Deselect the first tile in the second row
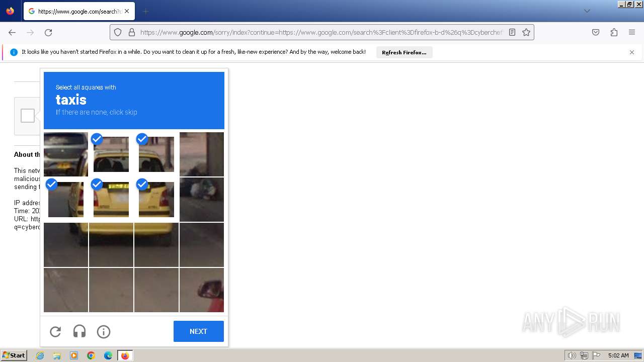The width and height of the screenshot is (644, 362). [66, 200]
